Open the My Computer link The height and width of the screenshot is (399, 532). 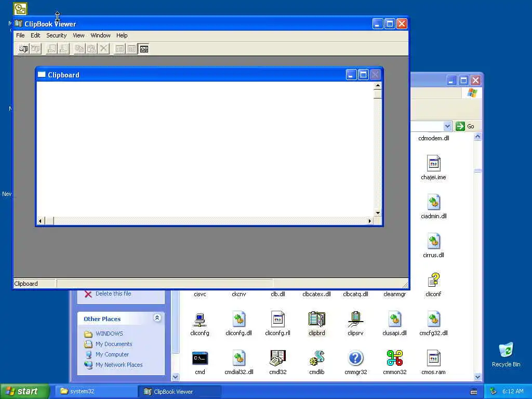112,354
